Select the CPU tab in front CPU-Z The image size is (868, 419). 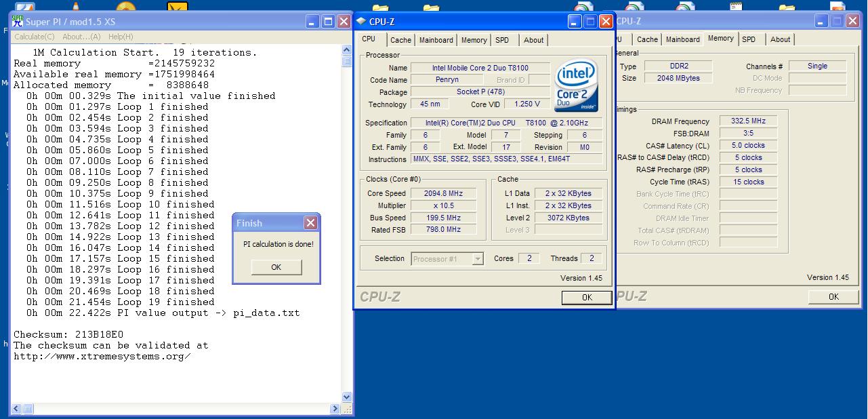(x=369, y=39)
